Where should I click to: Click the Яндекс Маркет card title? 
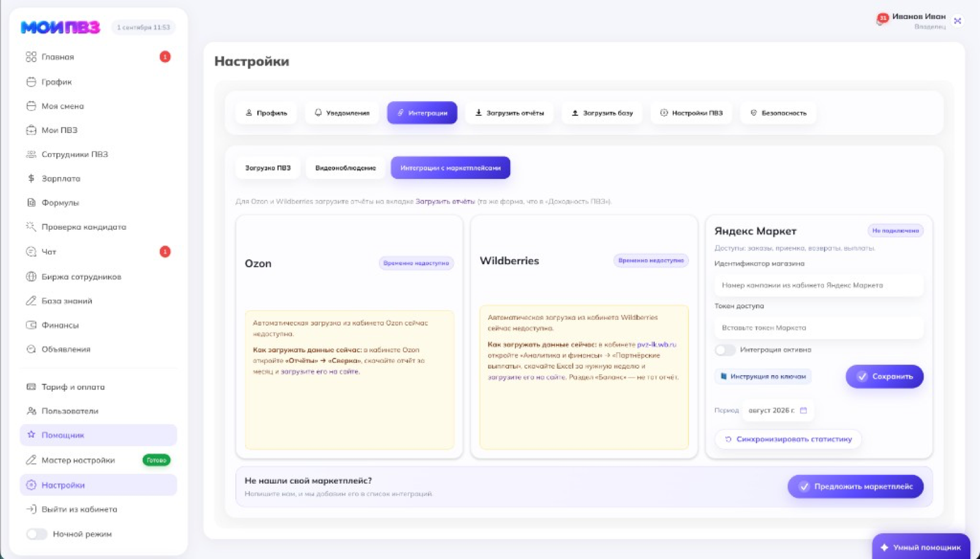(755, 231)
